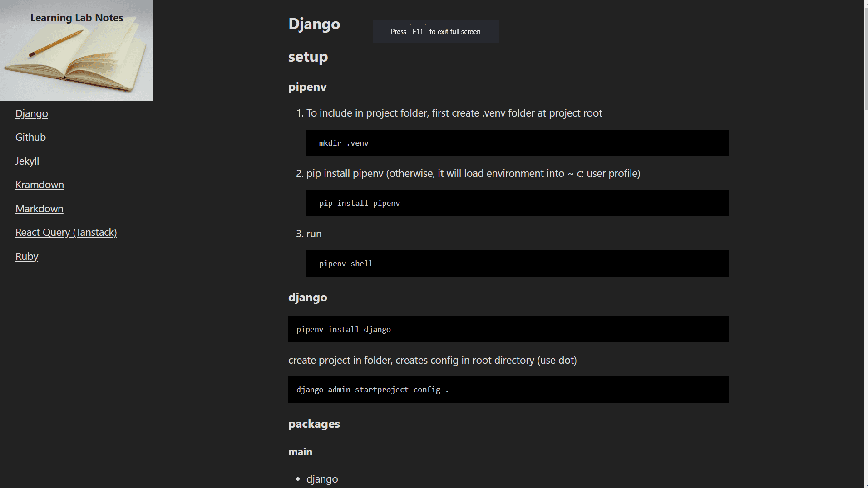Click the F11 key in fullscreen notice

(418, 32)
